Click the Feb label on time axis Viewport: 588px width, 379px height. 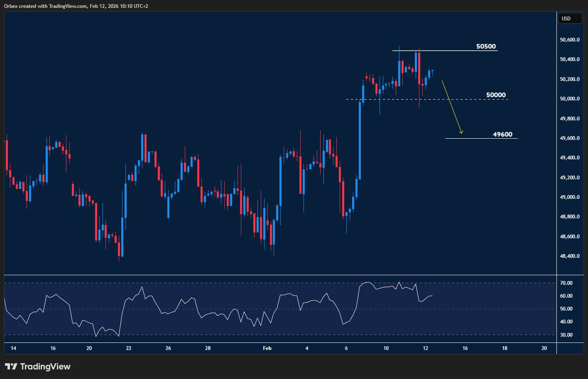coord(267,348)
